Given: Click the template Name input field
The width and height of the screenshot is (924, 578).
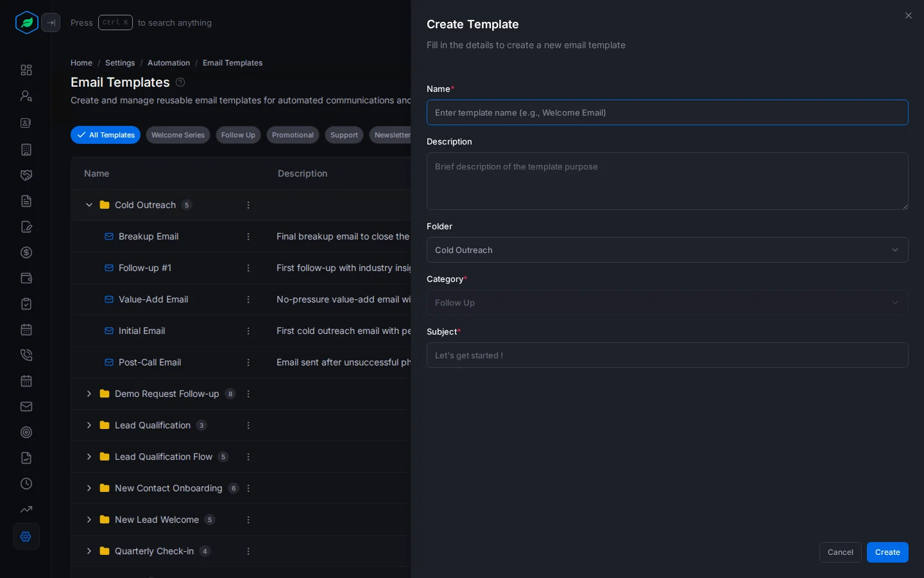Looking at the screenshot, I should coord(667,112).
